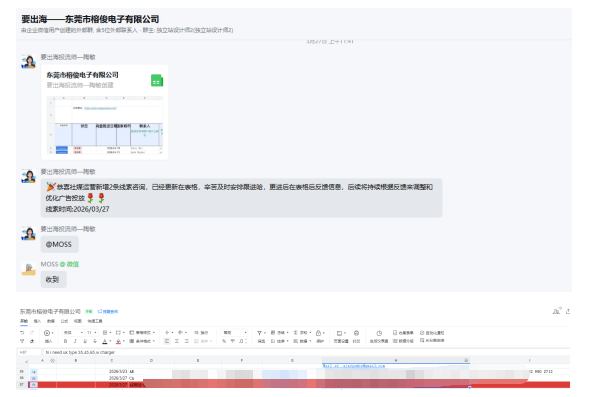Click the Undo arrow in spreadsheet toolbar
This screenshot has width=589, height=397.
click(x=22, y=332)
